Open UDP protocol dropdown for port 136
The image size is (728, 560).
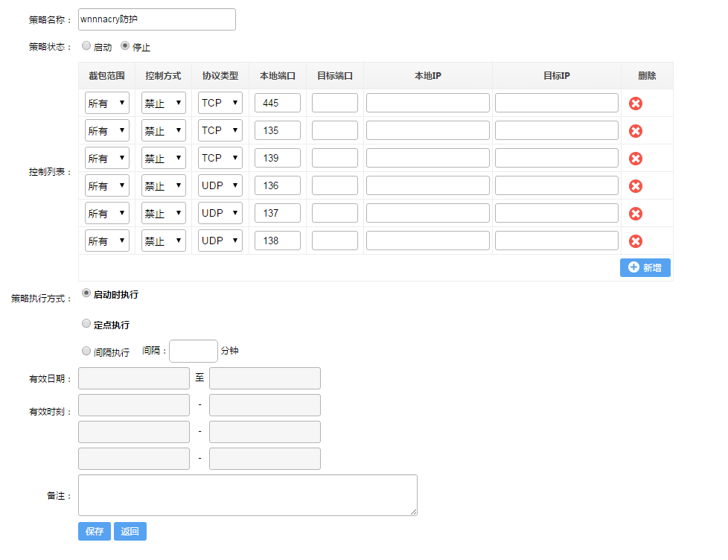coord(220,185)
